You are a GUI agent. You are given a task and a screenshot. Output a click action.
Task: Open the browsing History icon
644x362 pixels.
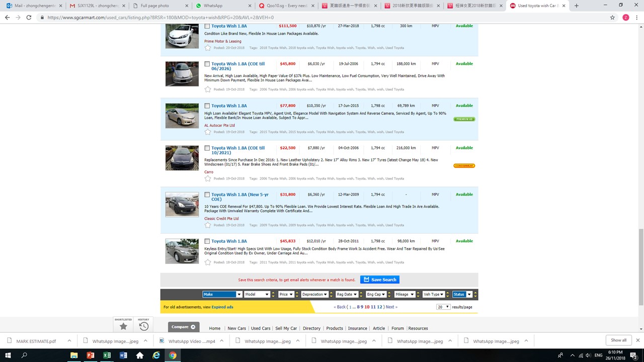pos(144,326)
